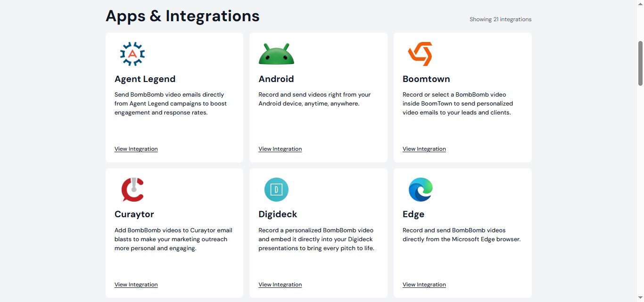Image resolution: width=644 pixels, height=302 pixels.
Task: Click the Apps & Integrations heading
Action: [182, 16]
